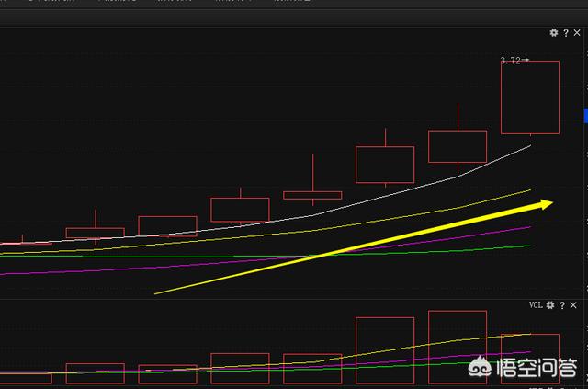The image size is (588, 389).
Task: Close the main candlestick chart panel
Action: pyautogui.click(x=576, y=33)
